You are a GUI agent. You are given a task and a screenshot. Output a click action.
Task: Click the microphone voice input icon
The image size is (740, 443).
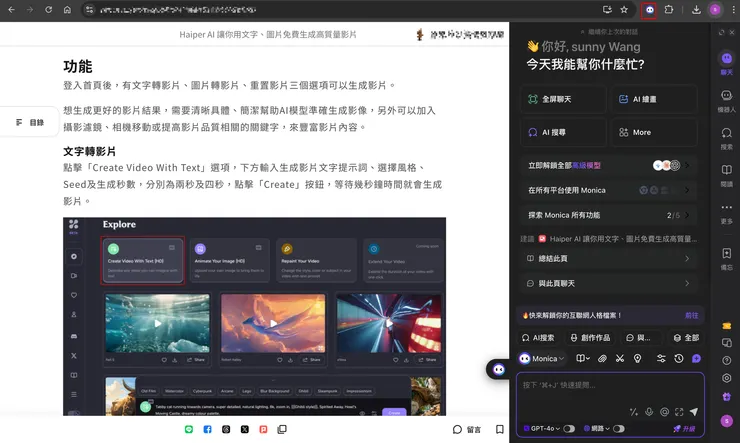(649, 412)
